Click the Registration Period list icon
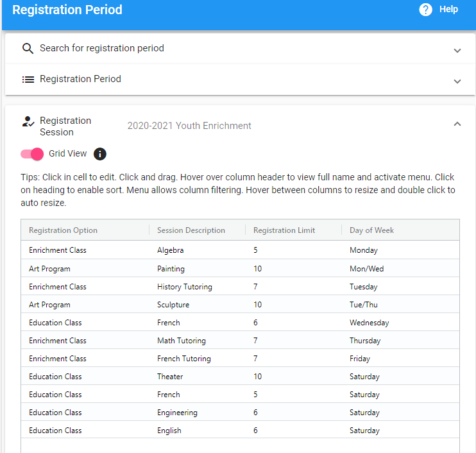 point(28,80)
